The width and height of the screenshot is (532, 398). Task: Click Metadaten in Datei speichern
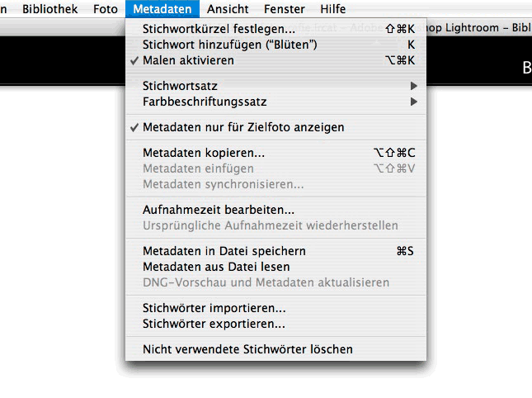(275, 251)
